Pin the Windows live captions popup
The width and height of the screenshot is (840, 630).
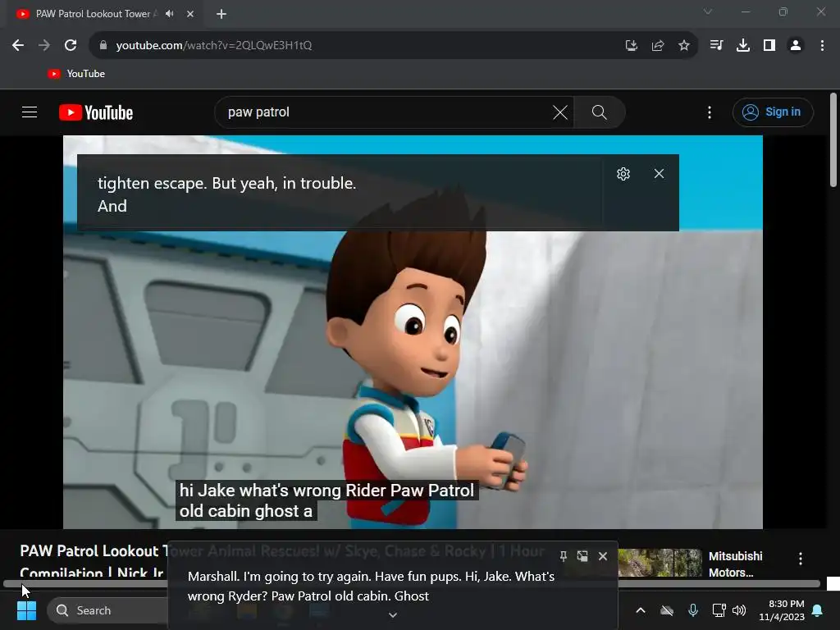563,556
